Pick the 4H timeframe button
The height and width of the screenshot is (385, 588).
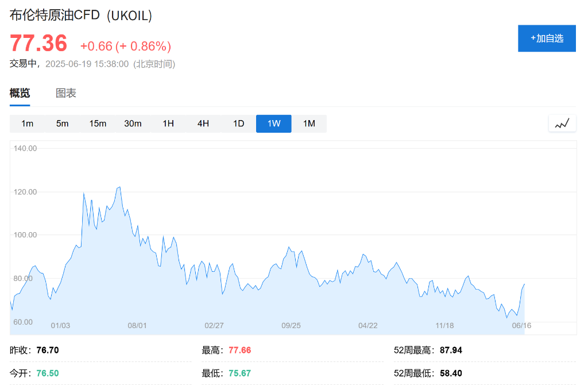click(x=203, y=124)
